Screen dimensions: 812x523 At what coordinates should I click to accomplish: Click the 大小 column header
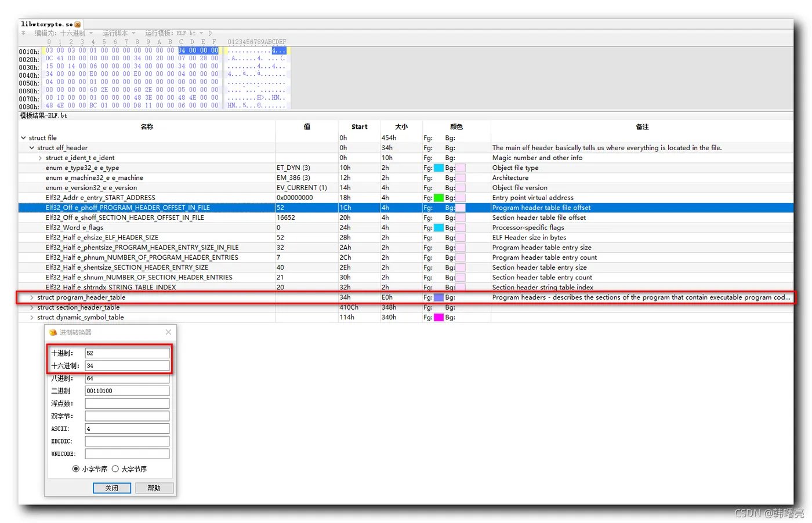401,126
